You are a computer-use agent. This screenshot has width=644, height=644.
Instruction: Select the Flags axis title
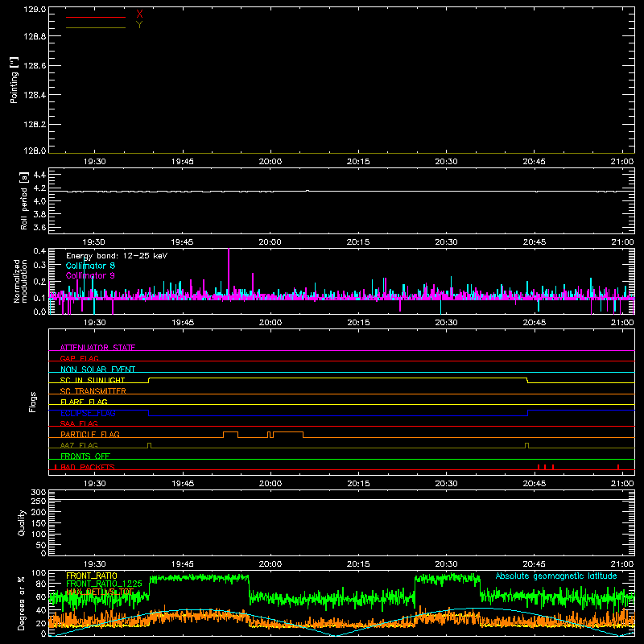pyautogui.click(x=33, y=402)
